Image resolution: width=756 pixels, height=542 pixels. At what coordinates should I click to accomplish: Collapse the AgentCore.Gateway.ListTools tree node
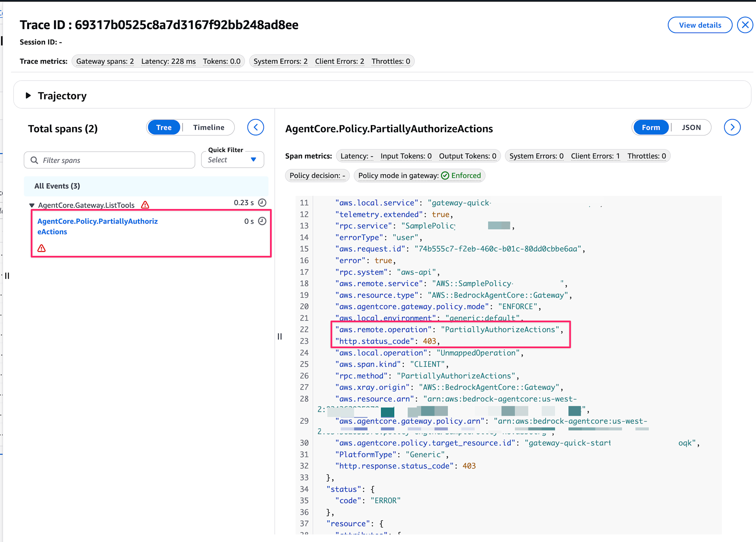[x=32, y=205]
